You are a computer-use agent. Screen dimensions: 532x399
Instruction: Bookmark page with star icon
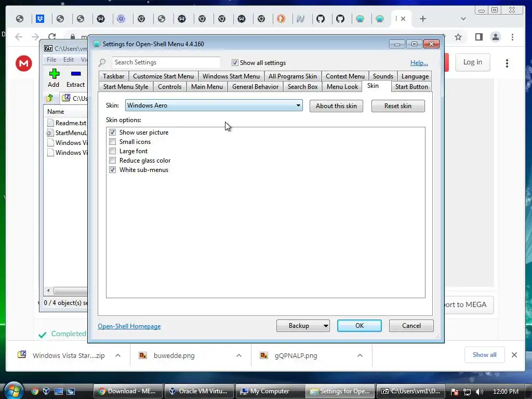tap(458, 37)
